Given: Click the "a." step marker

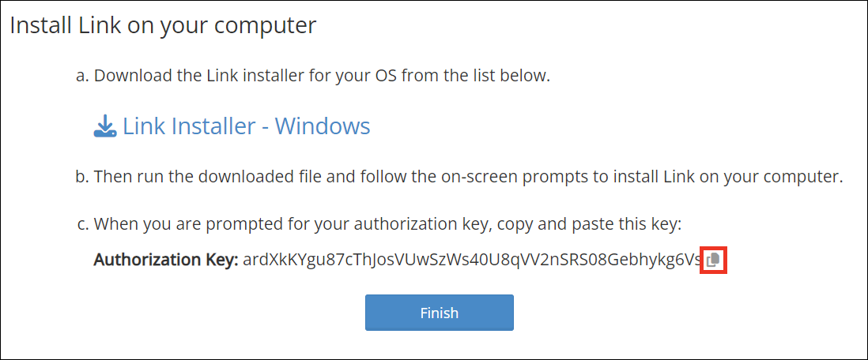Looking at the screenshot, I should click(81, 77).
